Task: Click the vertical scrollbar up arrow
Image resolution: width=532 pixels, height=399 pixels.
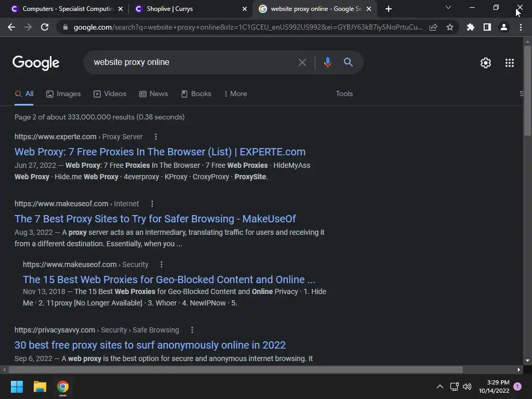Action: 527,42
